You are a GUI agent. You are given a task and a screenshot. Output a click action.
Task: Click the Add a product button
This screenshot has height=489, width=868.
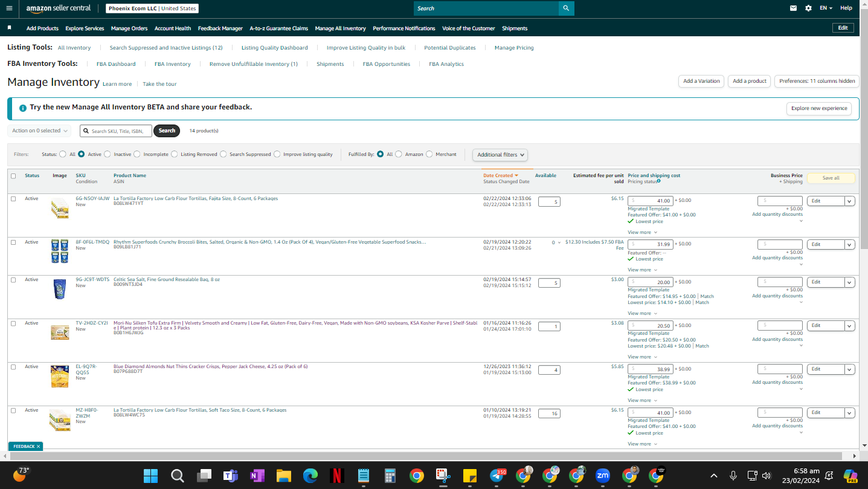[749, 81]
